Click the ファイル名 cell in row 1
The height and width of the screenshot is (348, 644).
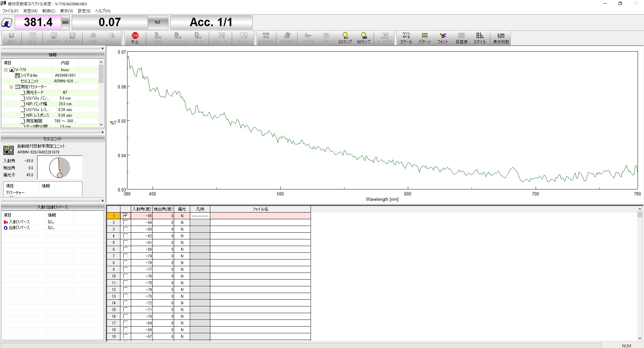(260, 216)
